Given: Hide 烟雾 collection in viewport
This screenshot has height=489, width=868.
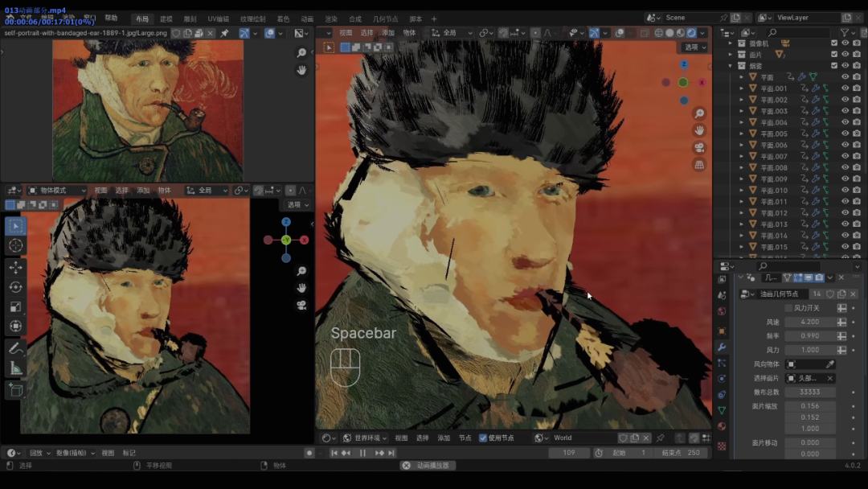Looking at the screenshot, I should pos(845,65).
